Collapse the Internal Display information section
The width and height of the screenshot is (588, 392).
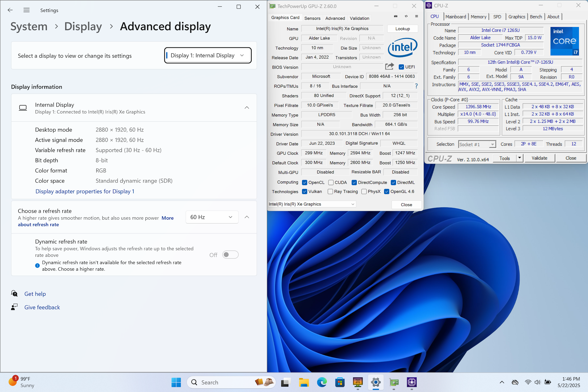coord(247,107)
